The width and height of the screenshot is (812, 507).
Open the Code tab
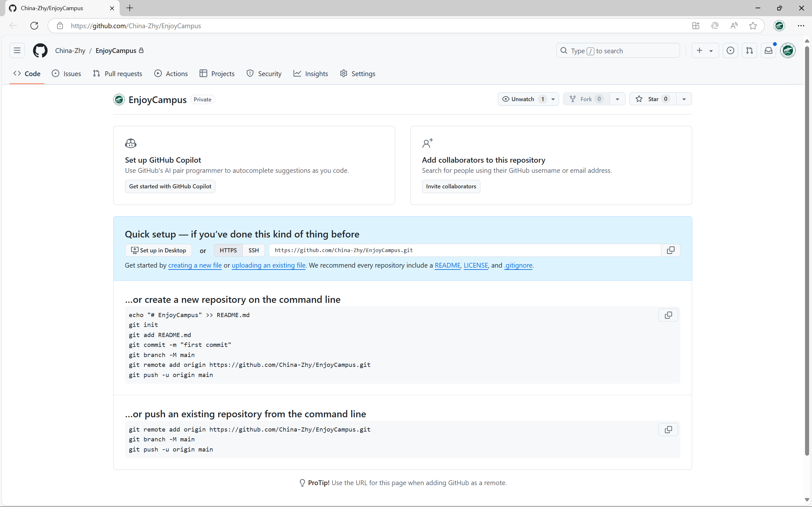pos(27,74)
